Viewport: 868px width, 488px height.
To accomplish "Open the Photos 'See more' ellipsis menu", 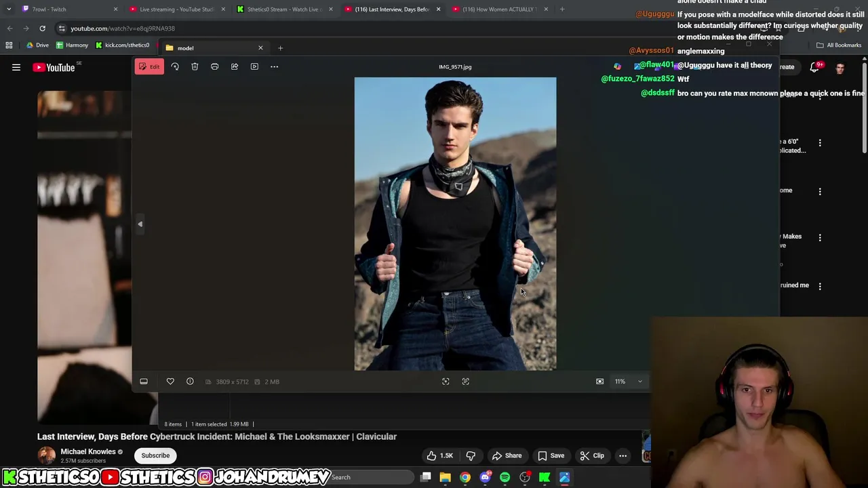I will pos(274,66).
